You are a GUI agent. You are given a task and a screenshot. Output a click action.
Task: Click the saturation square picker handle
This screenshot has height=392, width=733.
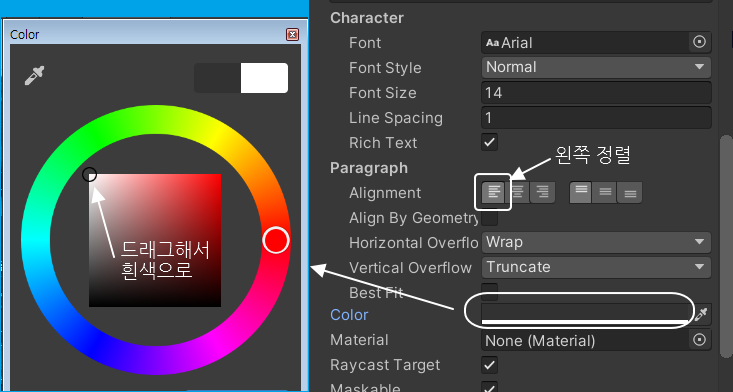(89, 175)
